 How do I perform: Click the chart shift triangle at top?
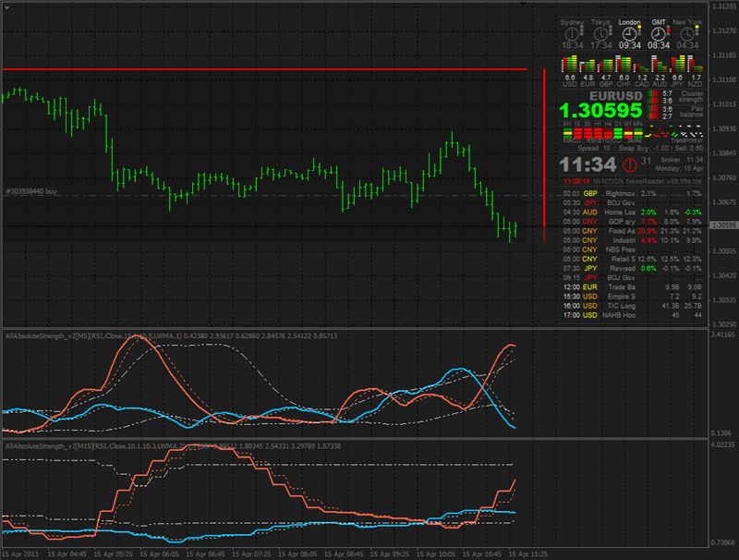coord(525,5)
